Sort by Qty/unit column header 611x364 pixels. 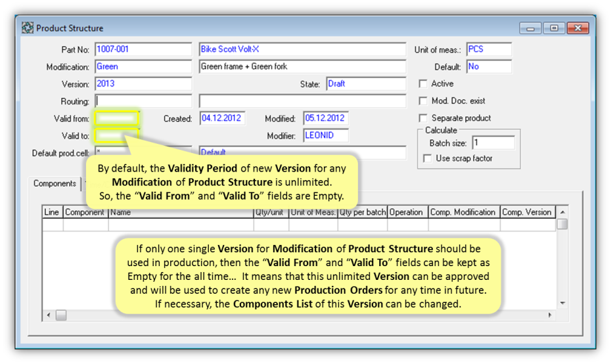coord(271,212)
